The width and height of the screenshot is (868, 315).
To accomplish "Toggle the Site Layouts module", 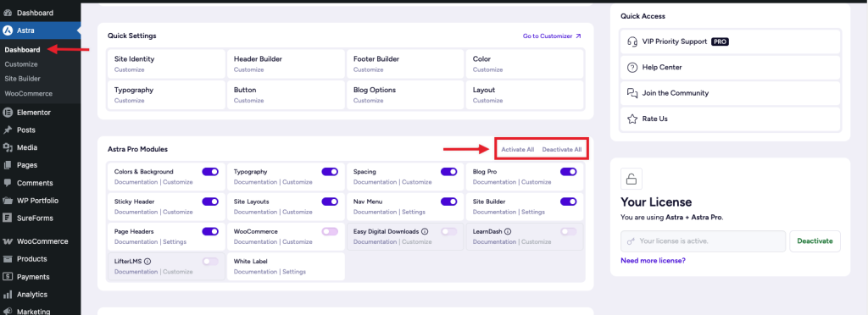I will pyautogui.click(x=330, y=202).
